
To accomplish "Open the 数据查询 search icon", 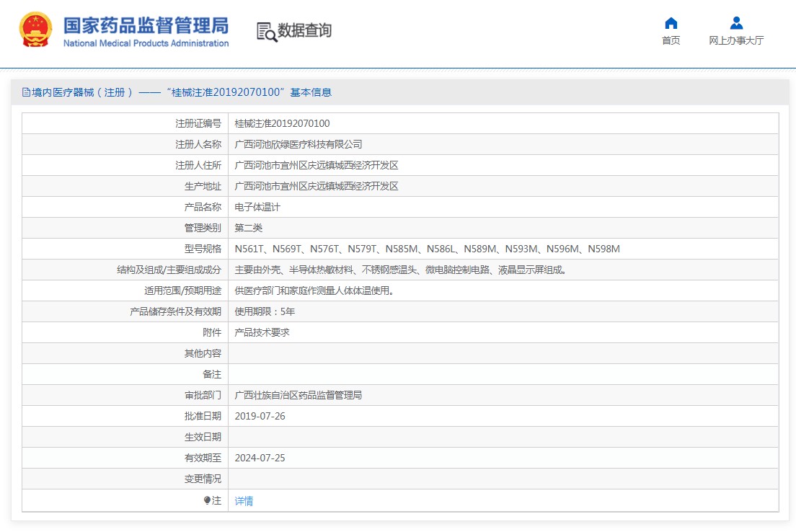I will tap(267, 32).
